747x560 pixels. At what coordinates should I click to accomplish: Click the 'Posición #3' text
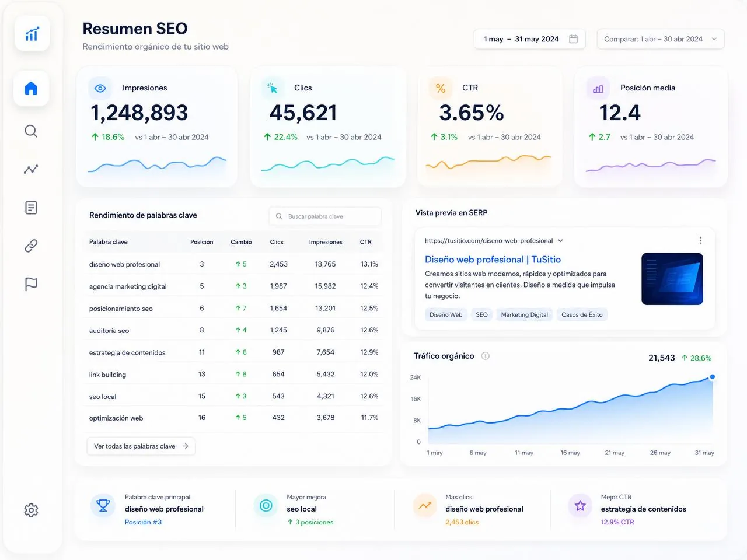point(143,522)
